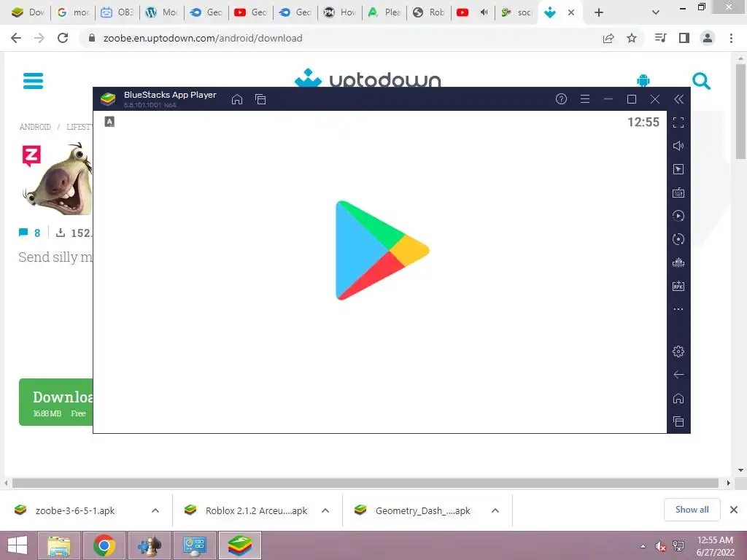Open Uptodown hamburger menu
The image size is (747, 560).
pos(34,81)
